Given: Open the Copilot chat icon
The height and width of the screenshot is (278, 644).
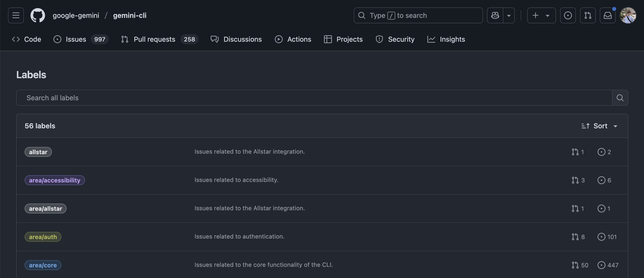Looking at the screenshot, I should 495,15.
